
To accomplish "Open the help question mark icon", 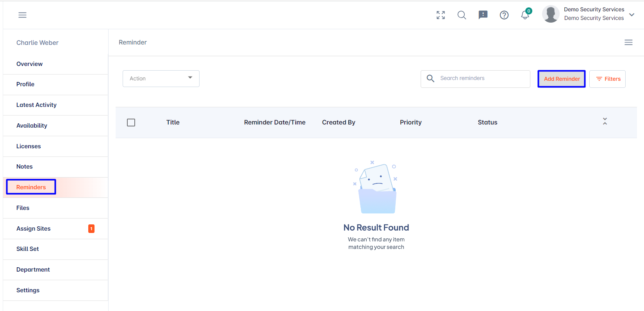I will (x=504, y=15).
